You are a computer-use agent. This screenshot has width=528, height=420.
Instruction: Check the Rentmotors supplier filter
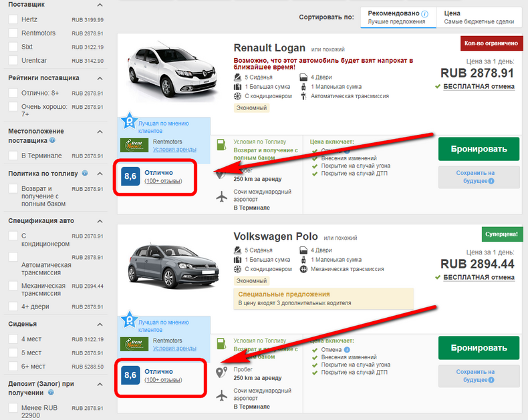(x=13, y=33)
